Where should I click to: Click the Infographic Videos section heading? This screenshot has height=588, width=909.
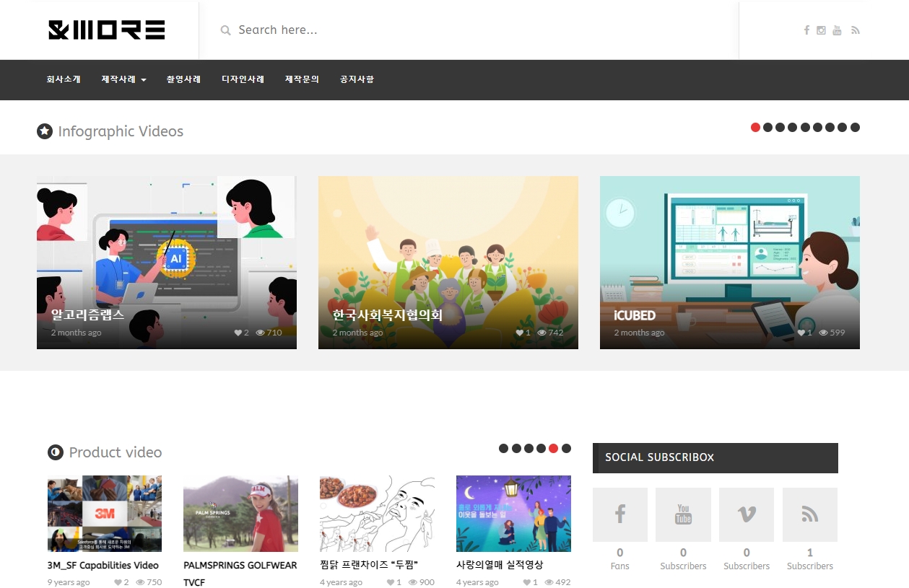tap(121, 131)
